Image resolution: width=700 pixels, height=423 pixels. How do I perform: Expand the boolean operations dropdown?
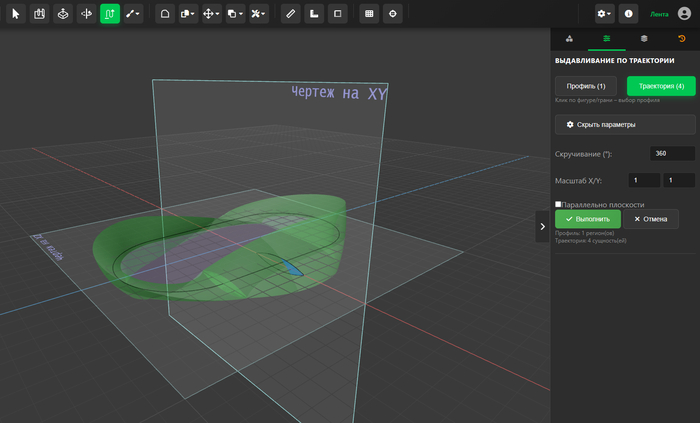235,14
